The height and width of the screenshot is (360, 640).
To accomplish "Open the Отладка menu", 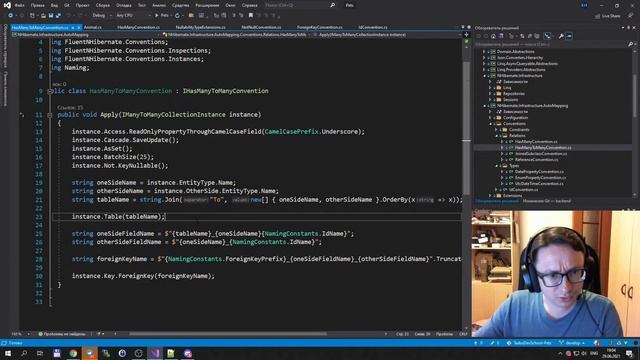I will (124, 5).
